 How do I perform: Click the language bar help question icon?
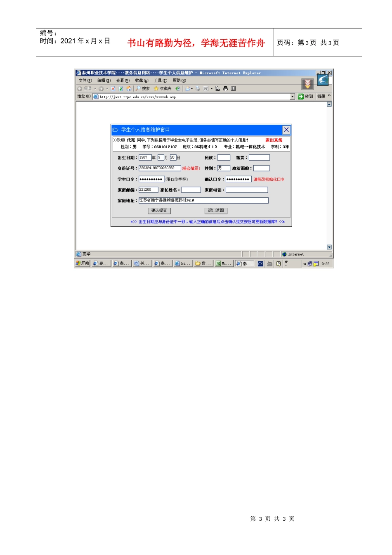tap(279, 264)
